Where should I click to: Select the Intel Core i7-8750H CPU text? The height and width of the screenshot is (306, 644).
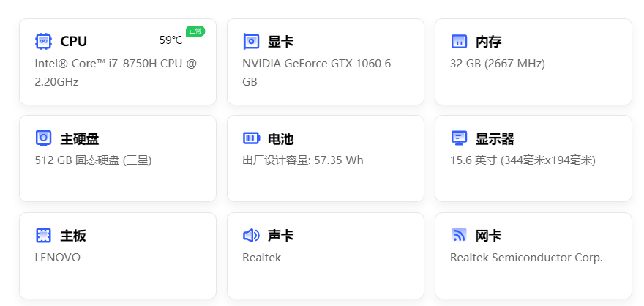tap(116, 72)
